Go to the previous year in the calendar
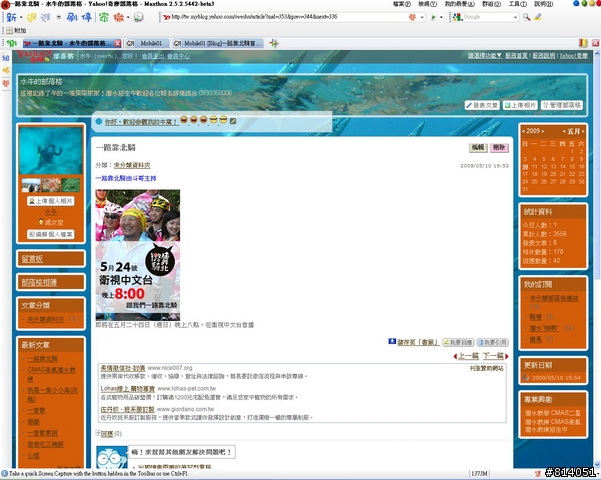Image resolution: width=601 pixels, height=480 pixels. [523, 131]
